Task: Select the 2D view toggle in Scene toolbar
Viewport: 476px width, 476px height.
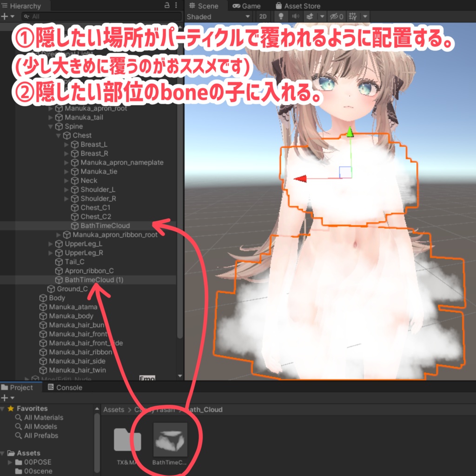Action: click(x=263, y=16)
